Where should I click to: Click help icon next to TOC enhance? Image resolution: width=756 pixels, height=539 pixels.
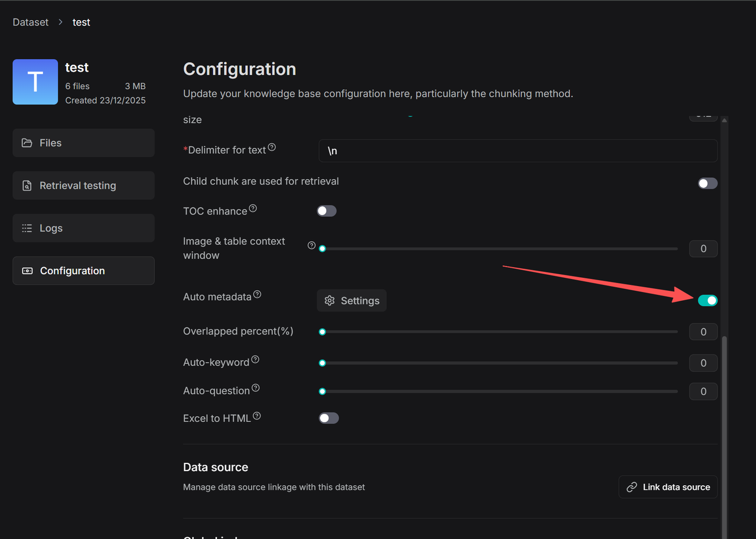coord(253,208)
